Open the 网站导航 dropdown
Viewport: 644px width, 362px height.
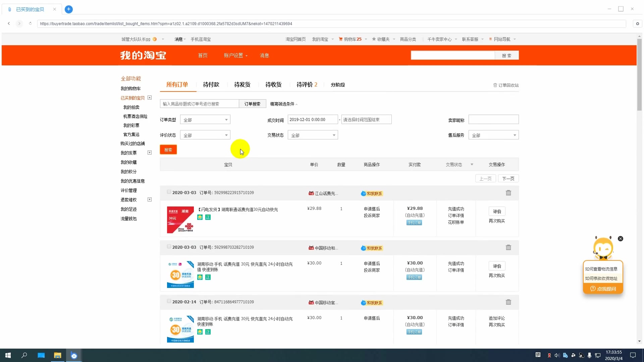pyautogui.click(x=502, y=39)
